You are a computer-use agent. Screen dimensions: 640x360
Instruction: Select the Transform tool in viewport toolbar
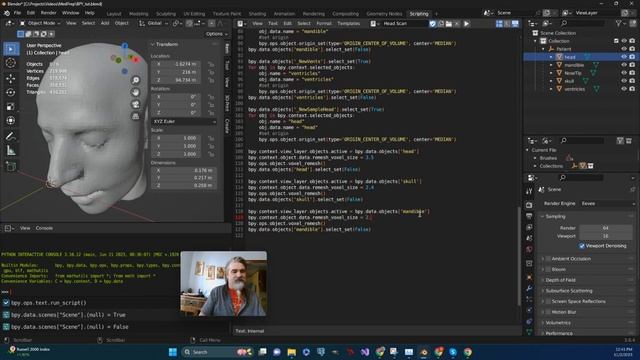(x=11, y=120)
